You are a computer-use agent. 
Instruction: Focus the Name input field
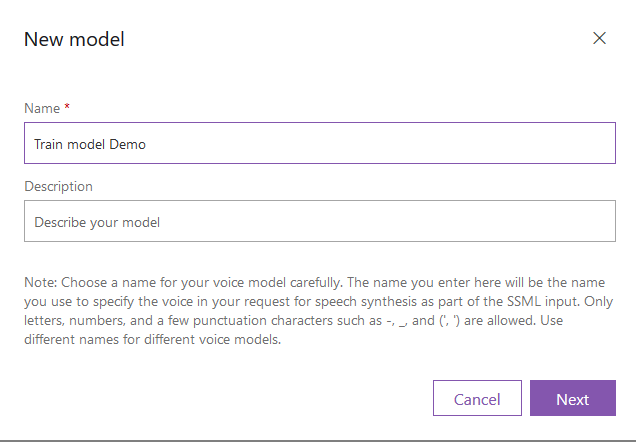coord(320,143)
